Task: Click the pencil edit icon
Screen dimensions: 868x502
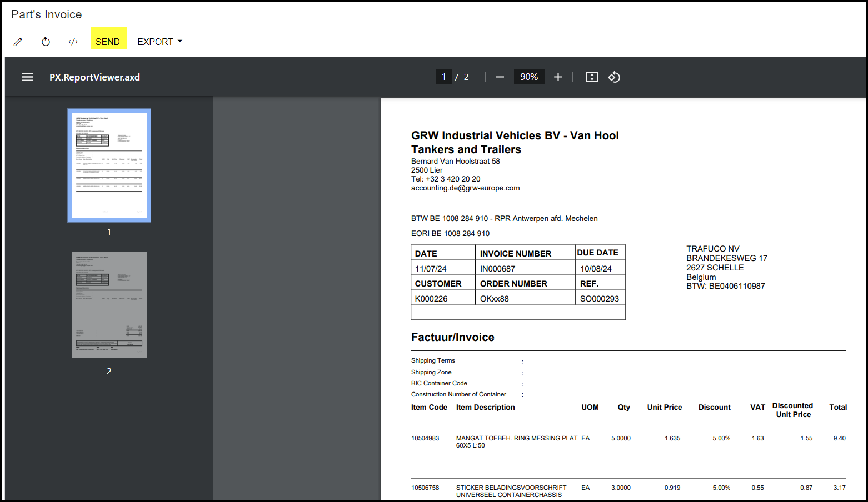Action: pos(18,42)
